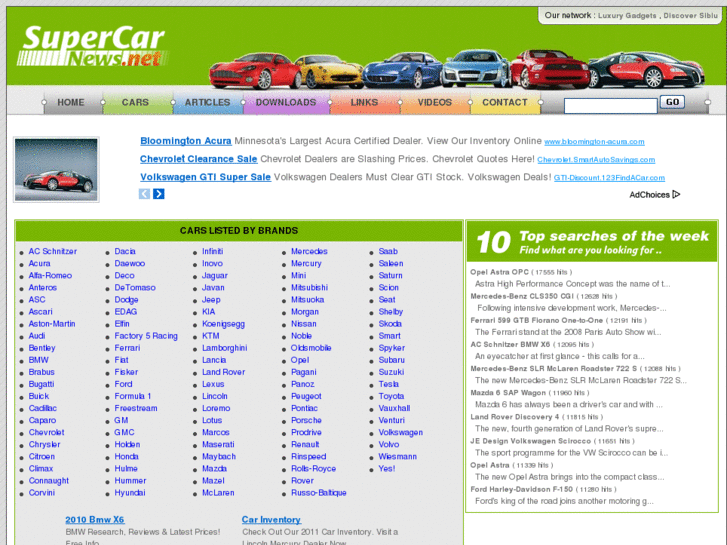
Task: Open the 2010 Bmw X6 ad link
Action: [95, 520]
